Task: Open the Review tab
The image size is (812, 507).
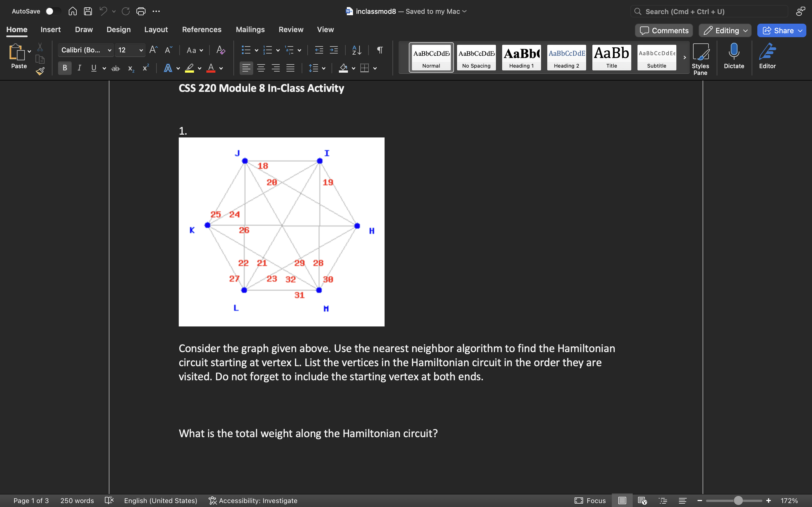Action: (x=291, y=30)
